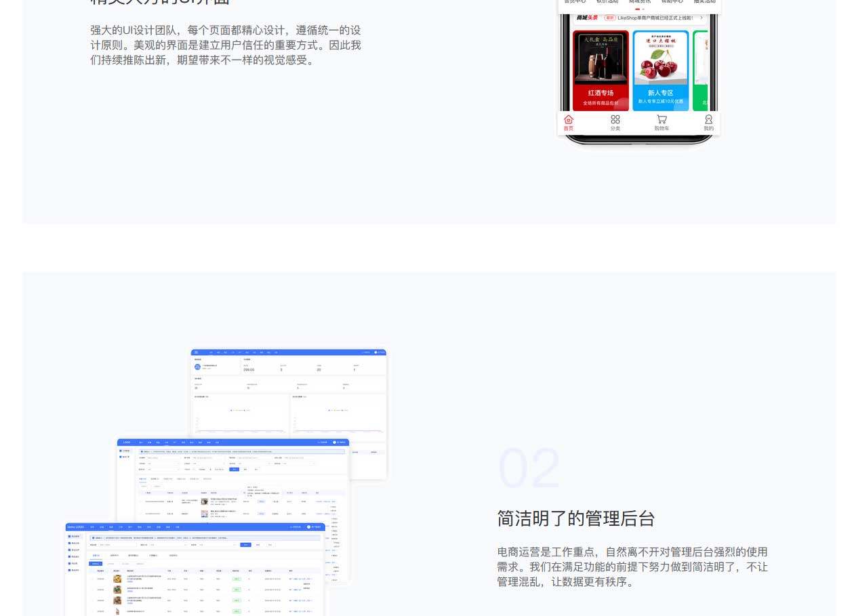Open the 红酒专场 red wine promotion card
This screenshot has height=616, width=852.
tap(601, 70)
